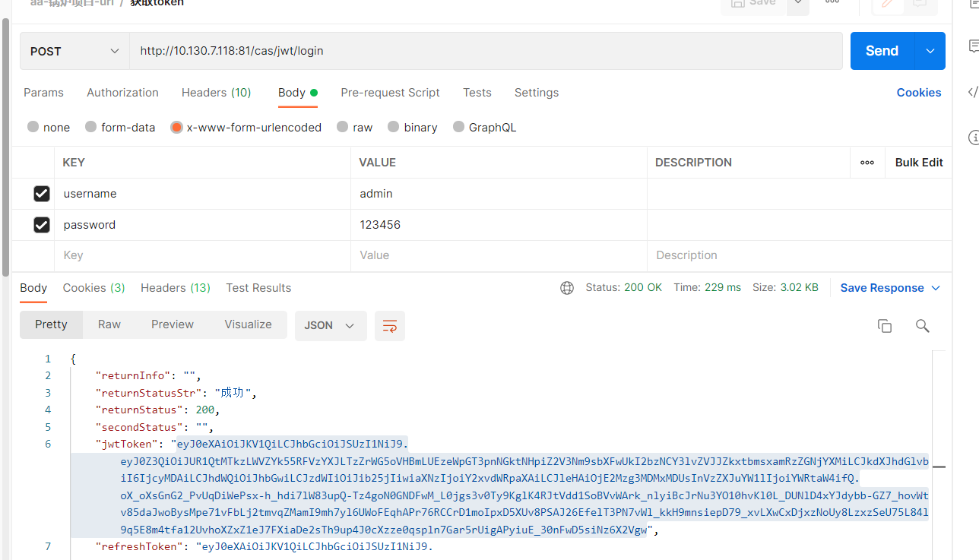Screen dimensions: 979x560
Task: Uncheck the username parameter row
Action: click(41, 193)
